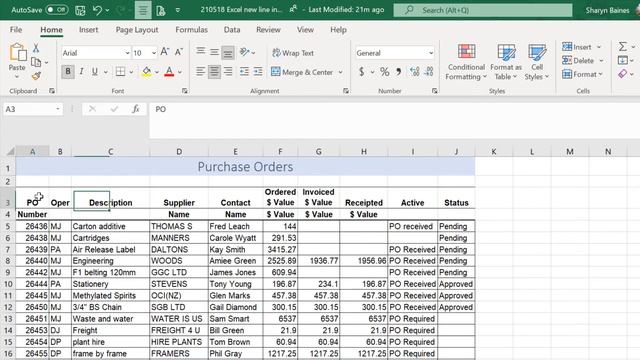Open the Help tab
The height and width of the screenshot is (360, 640).
click(338, 30)
